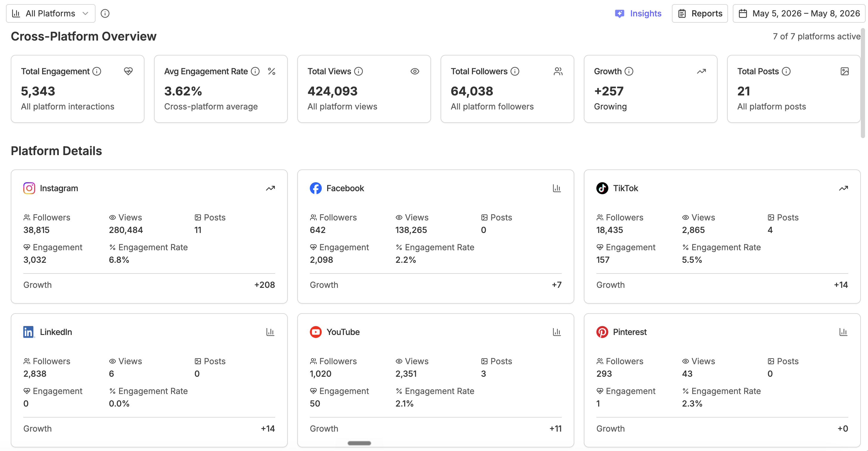Viewport: 868px width, 451px height.
Task: Click the eye icon on Total Views card
Action: pyautogui.click(x=415, y=71)
